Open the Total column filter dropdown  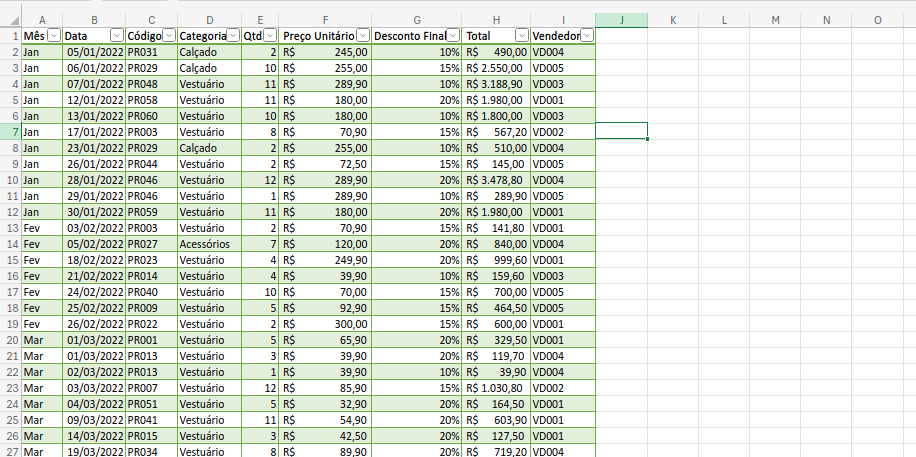pyautogui.click(x=522, y=36)
